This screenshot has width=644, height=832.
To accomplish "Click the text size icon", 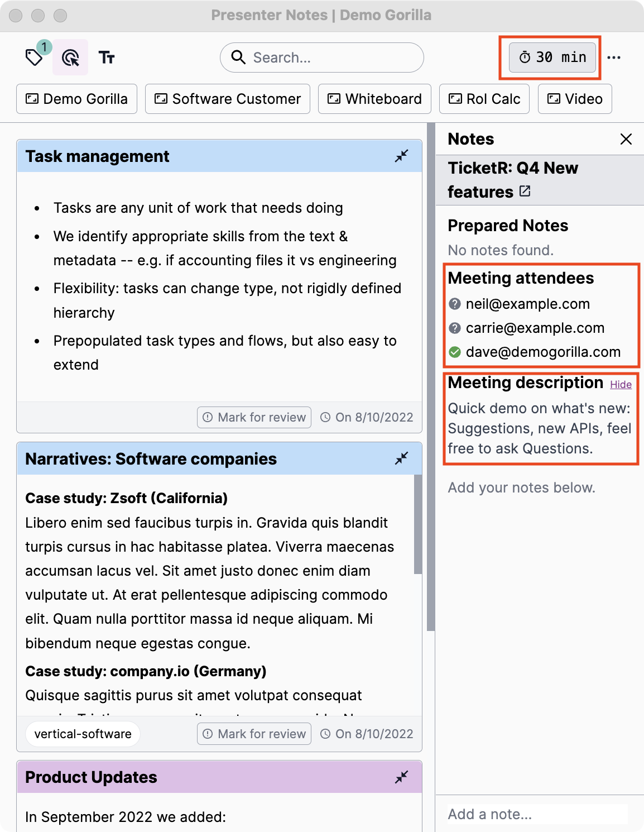I will click(x=107, y=58).
